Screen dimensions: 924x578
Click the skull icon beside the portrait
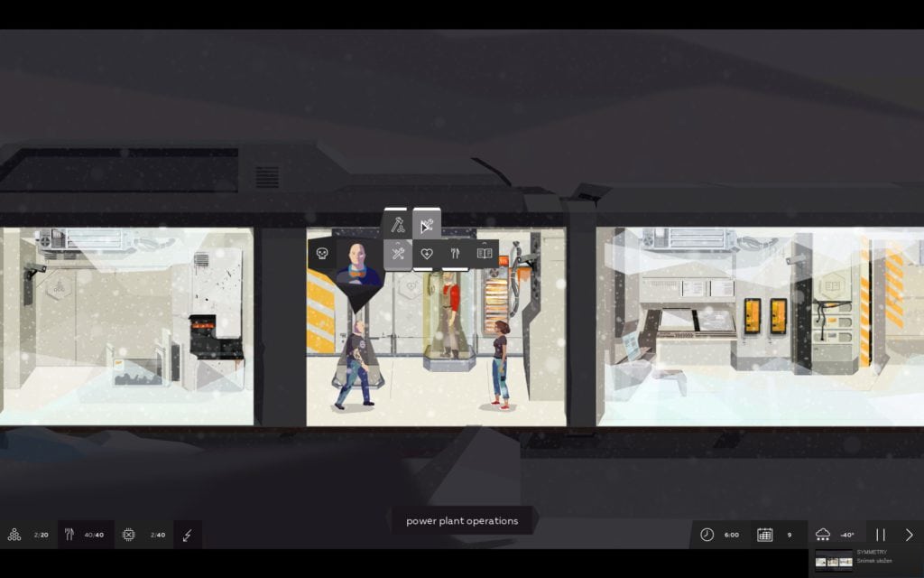click(x=322, y=254)
